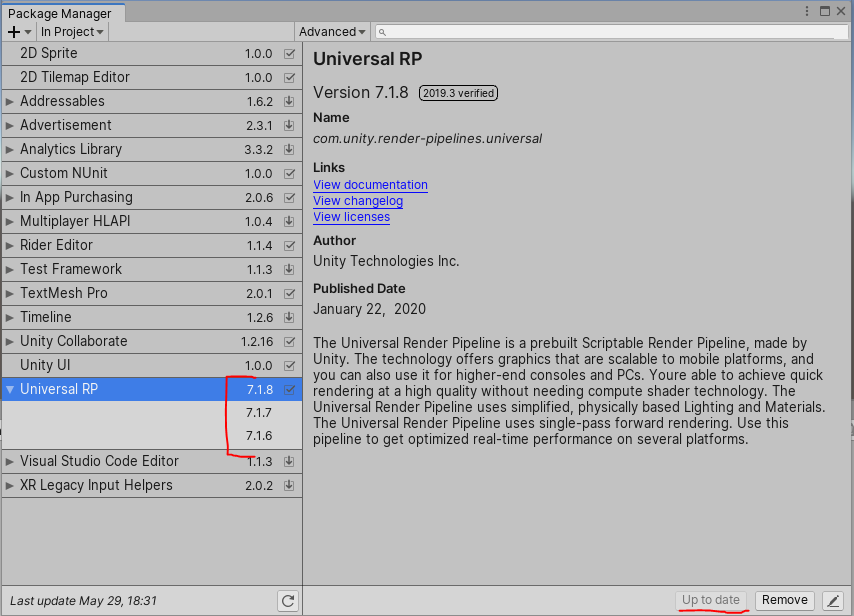Toggle the installed checkmark for 2D Sprite
The height and width of the screenshot is (616, 854).
pos(289,53)
